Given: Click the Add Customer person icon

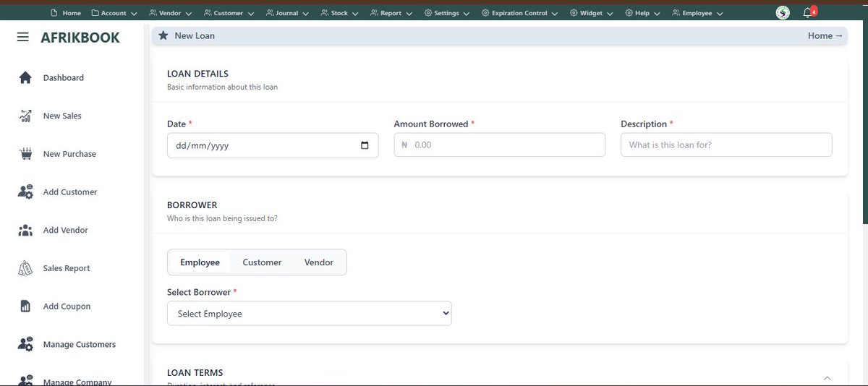Looking at the screenshot, I should [x=25, y=192].
